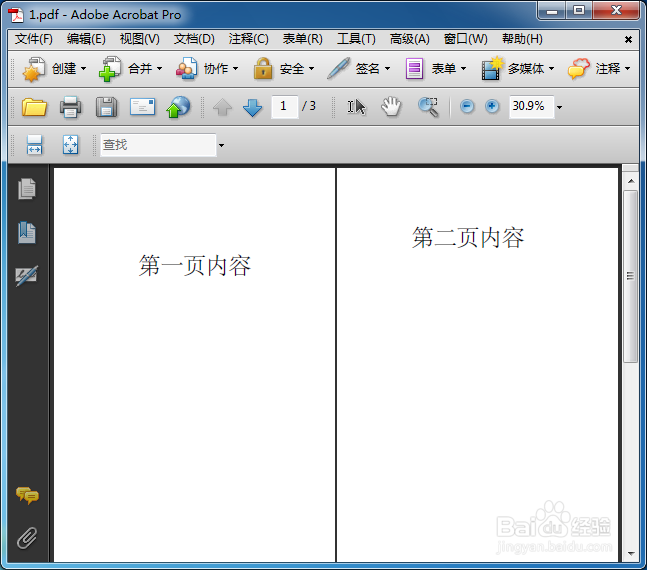647x570 pixels.
Task: Click the vertical scrollbar thumb
Action: tap(630, 276)
